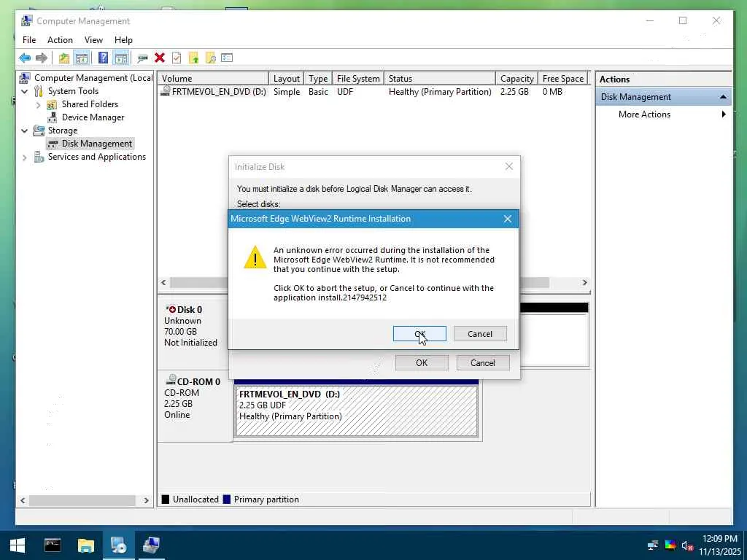Click the tree pane right scroll arrow
The width and height of the screenshot is (747, 560).
point(146,500)
